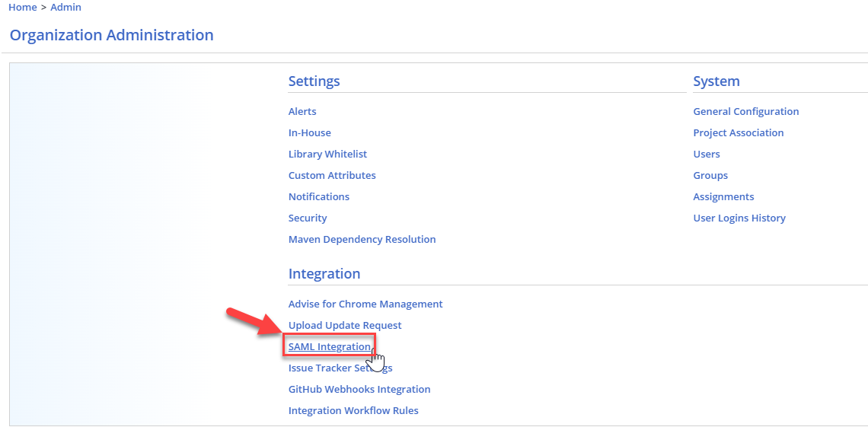Click Upload Update Request link
868x427 pixels.
(345, 325)
